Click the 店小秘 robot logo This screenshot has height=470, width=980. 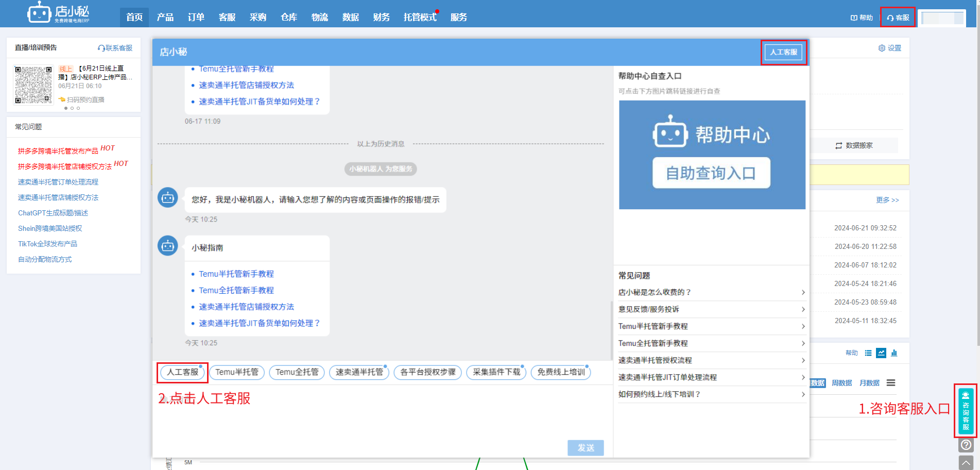click(x=58, y=13)
